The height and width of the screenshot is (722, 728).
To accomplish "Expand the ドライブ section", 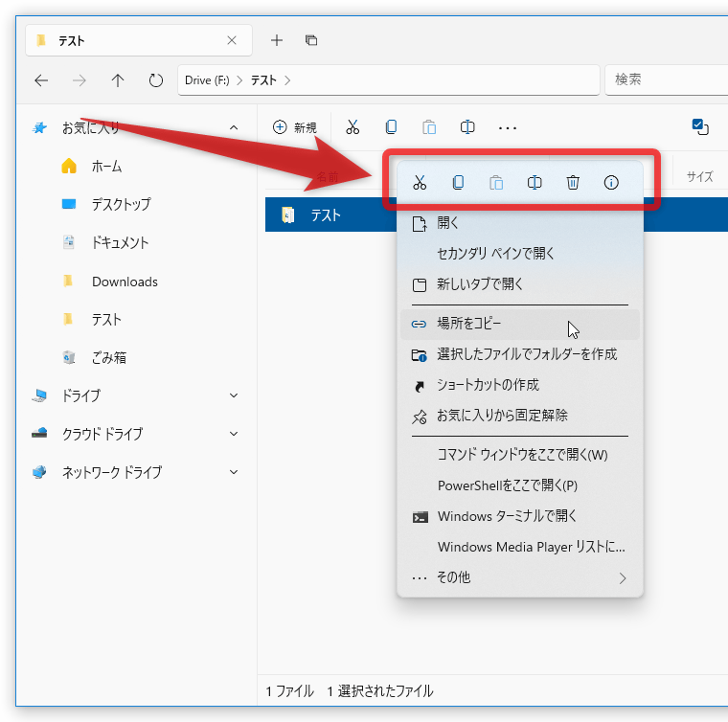I will coord(234,395).
